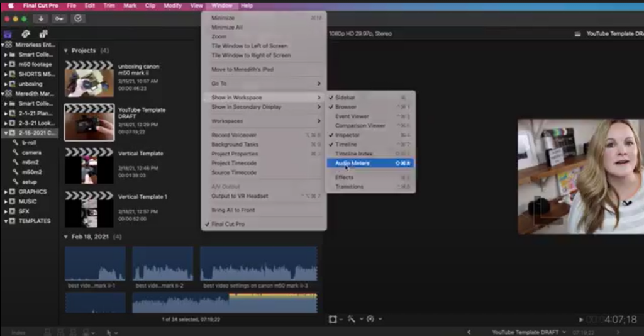Click the b-roll keyword collection
Image resolution: width=644 pixels, height=336 pixels.
click(x=29, y=143)
